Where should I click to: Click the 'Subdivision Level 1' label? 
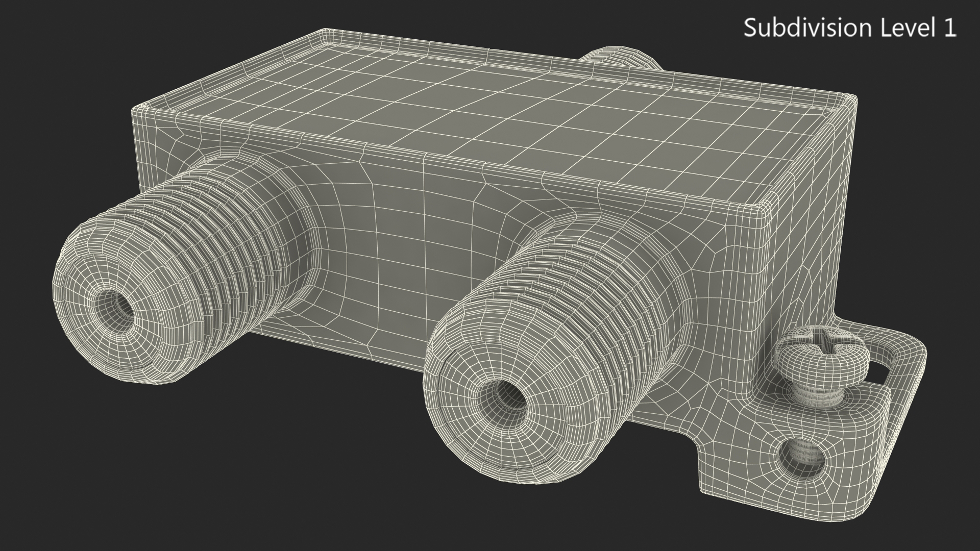click(850, 28)
